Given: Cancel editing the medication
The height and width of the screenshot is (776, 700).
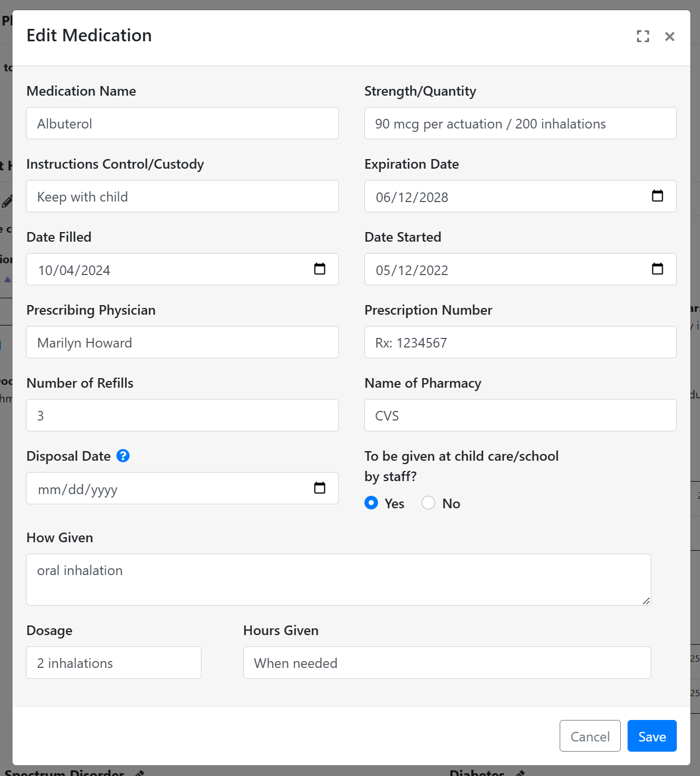Looking at the screenshot, I should tap(590, 736).
